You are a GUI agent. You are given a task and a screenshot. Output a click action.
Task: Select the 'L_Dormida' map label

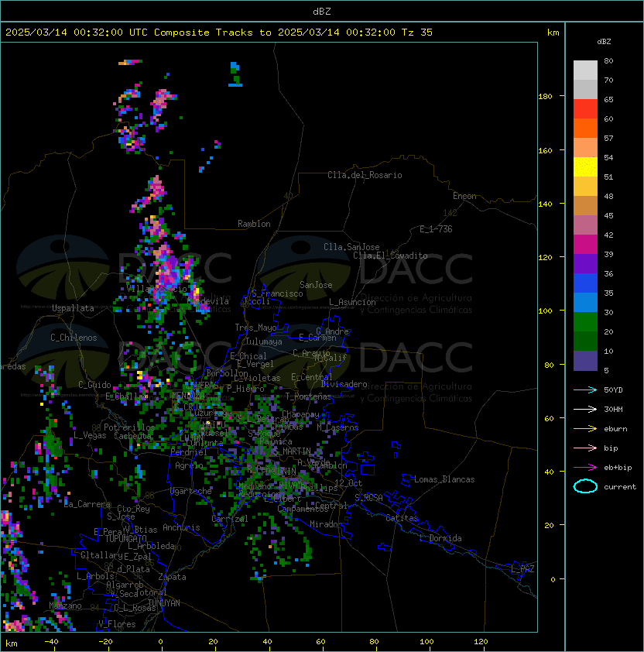click(x=440, y=538)
